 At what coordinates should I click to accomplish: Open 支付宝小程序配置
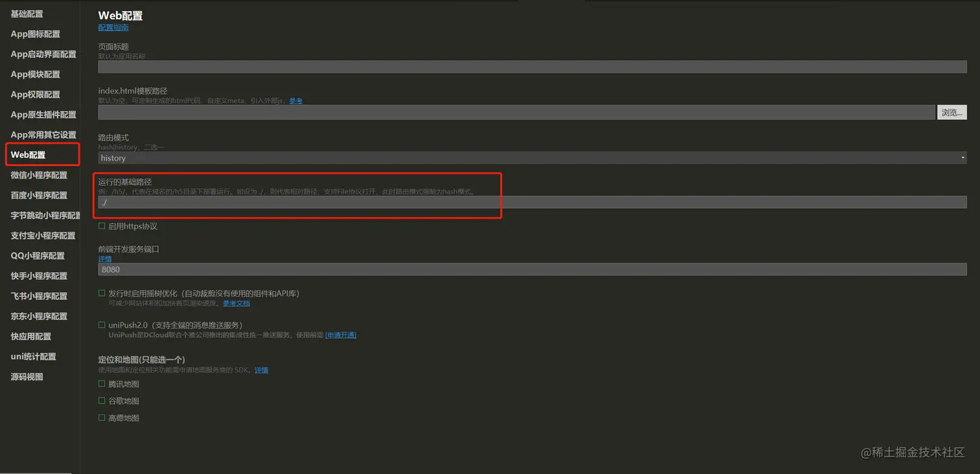click(x=43, y=235)
